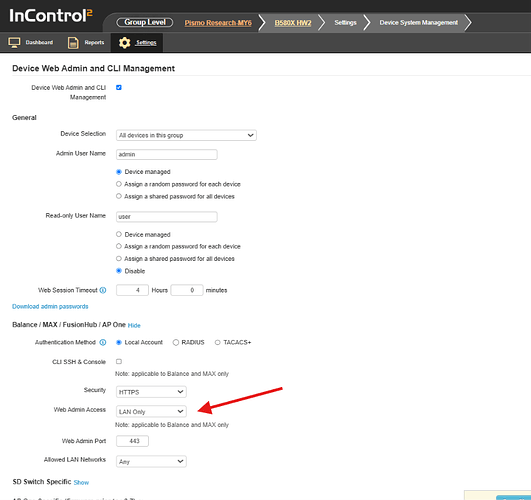
Task: Show the SD Switch Specific section
Action: tap(81, 482)
